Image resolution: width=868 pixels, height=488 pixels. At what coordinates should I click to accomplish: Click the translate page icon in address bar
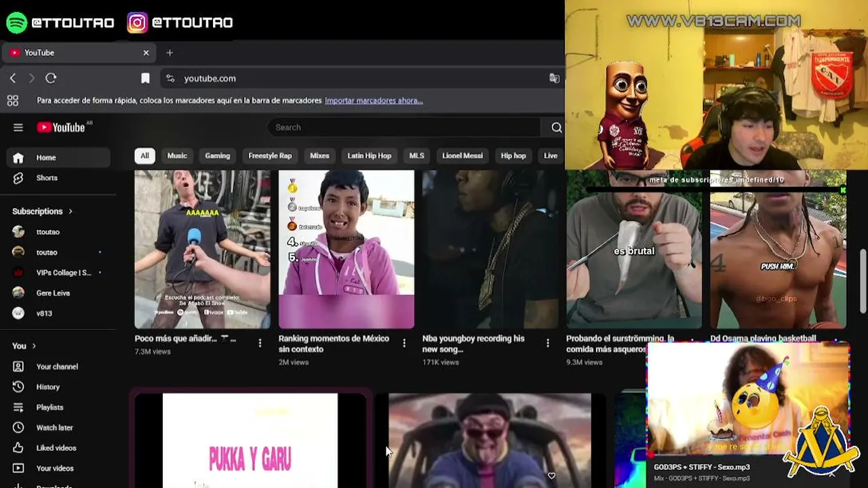[x=554, y=79]
